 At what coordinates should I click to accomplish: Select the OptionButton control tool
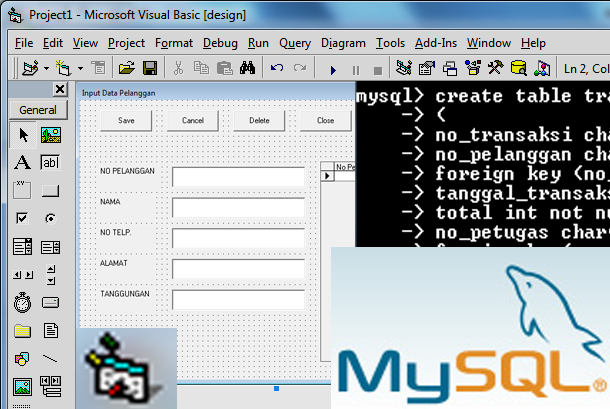[51, 219]
